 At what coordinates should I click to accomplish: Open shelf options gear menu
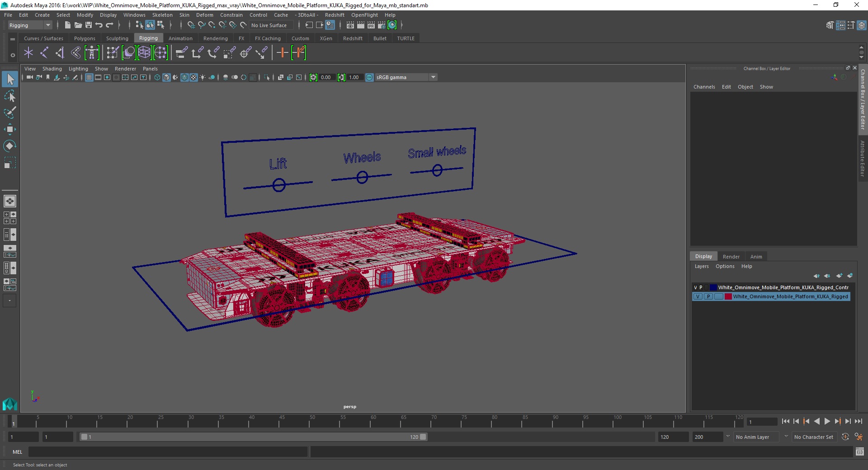(13, 55)
